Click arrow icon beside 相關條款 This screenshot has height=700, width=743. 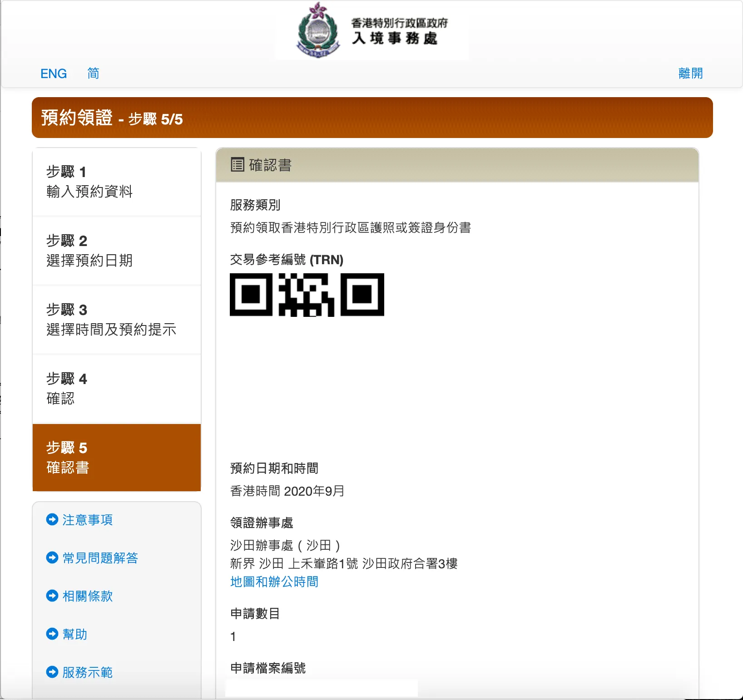(52, 596)
